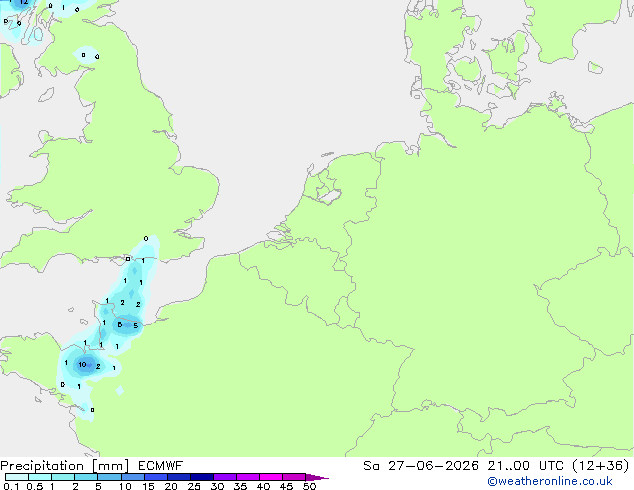Click the 0.5–1 mm legend color swatch
This screenshot has width=634, height=490.
[40, 477]
